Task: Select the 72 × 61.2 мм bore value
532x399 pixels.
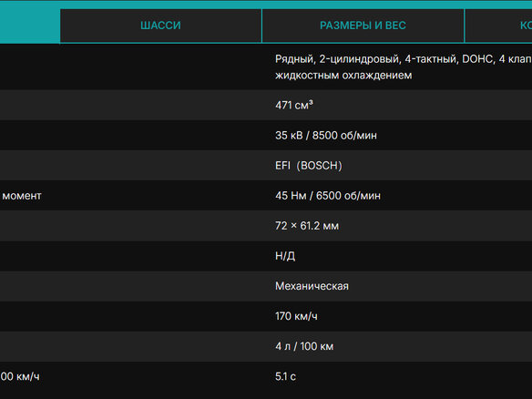Action: (307, 226)
